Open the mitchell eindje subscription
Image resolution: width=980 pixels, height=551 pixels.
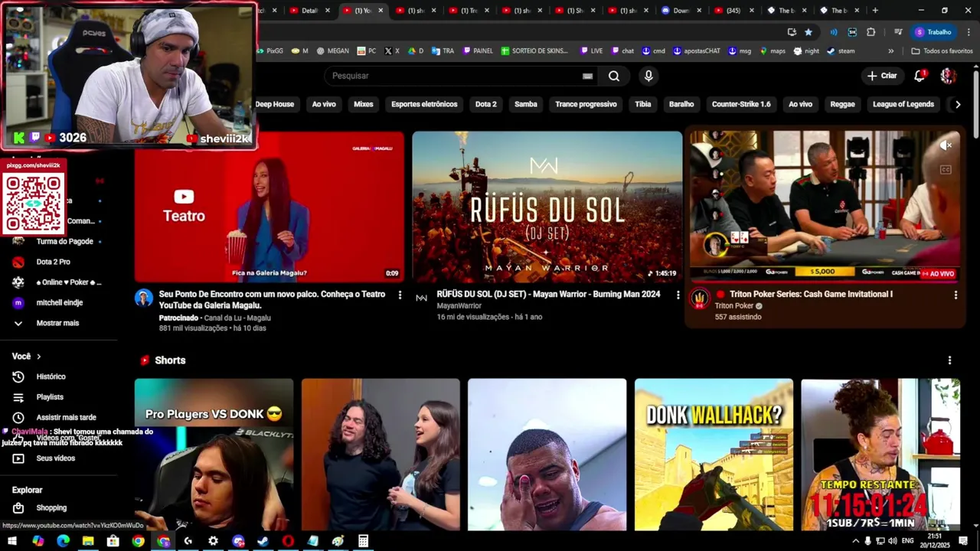tap(59, 302)
